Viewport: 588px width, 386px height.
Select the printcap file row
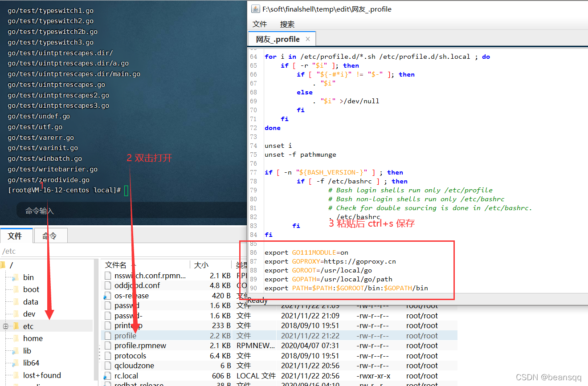279,325
